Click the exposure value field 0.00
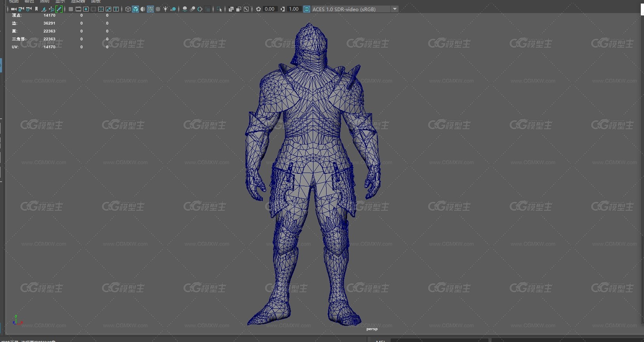The width and height of the screenshot is (644, 342). tap(270, 9)
